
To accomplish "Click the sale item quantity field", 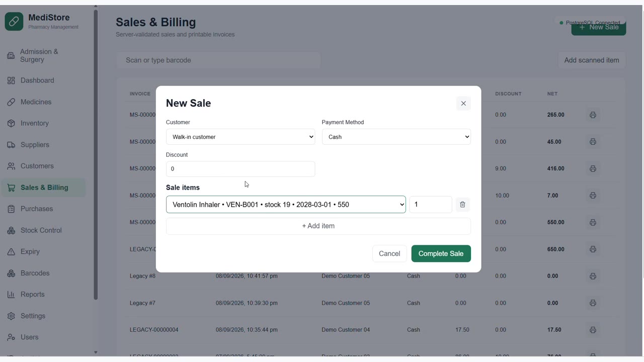I will 431,205.
